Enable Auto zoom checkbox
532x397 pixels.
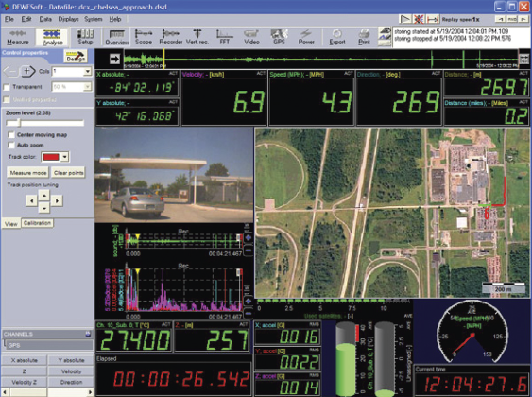click(11, 145)
